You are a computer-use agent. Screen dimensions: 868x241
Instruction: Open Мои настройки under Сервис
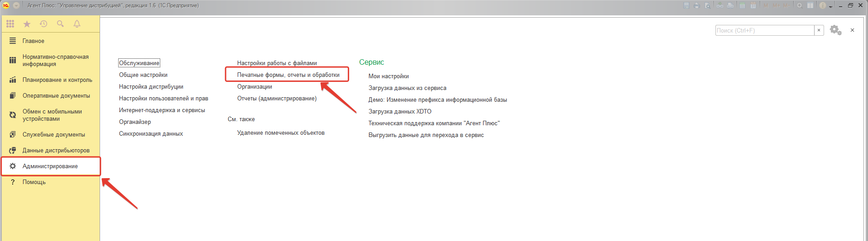[x=388, y=76]
